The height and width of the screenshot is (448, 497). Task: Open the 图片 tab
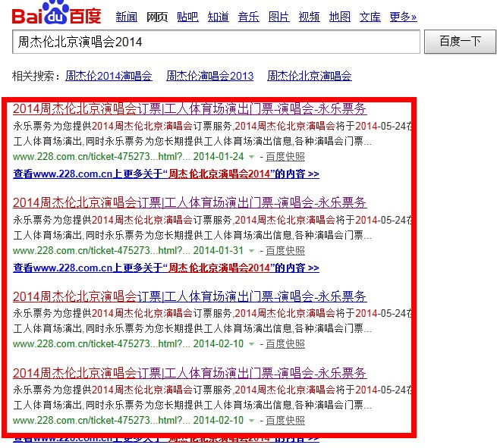(x=279, y=17)
